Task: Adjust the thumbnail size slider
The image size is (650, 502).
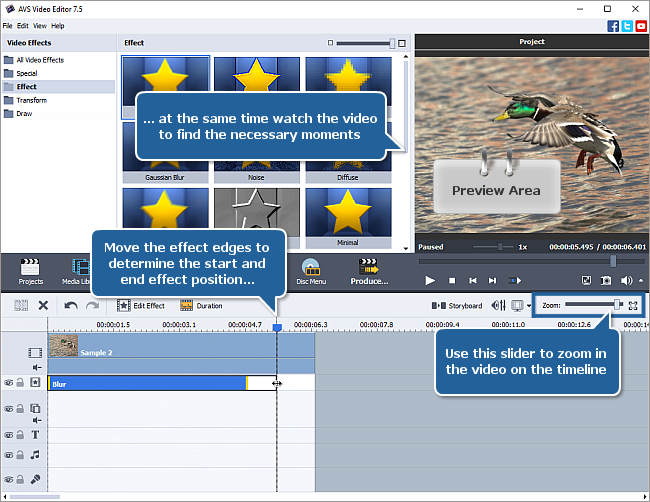Action: tap(392, 43)
